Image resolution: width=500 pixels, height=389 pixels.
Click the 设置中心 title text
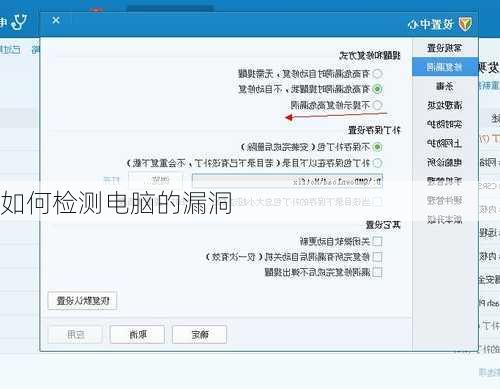431,24
